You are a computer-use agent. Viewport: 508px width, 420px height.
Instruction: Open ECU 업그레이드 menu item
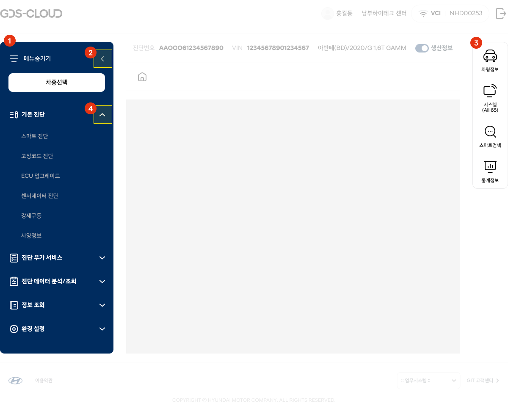coord(41,176)
